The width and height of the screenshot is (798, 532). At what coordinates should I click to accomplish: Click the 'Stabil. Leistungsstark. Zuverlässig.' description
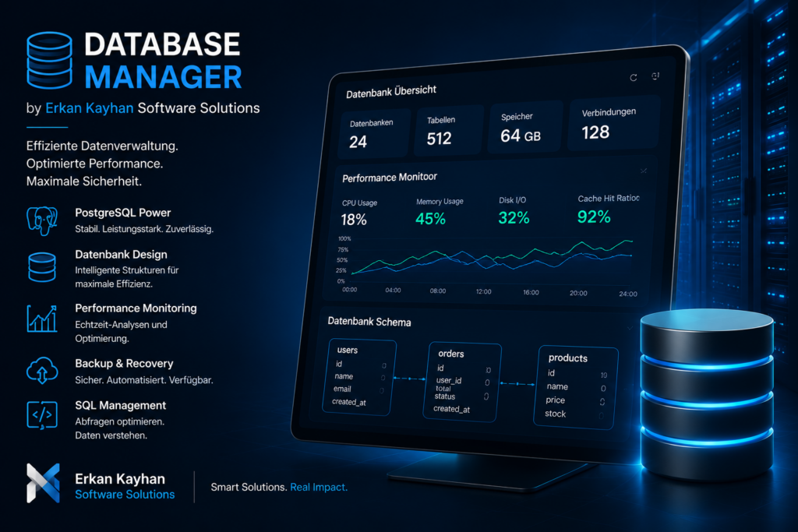[144, 229]
